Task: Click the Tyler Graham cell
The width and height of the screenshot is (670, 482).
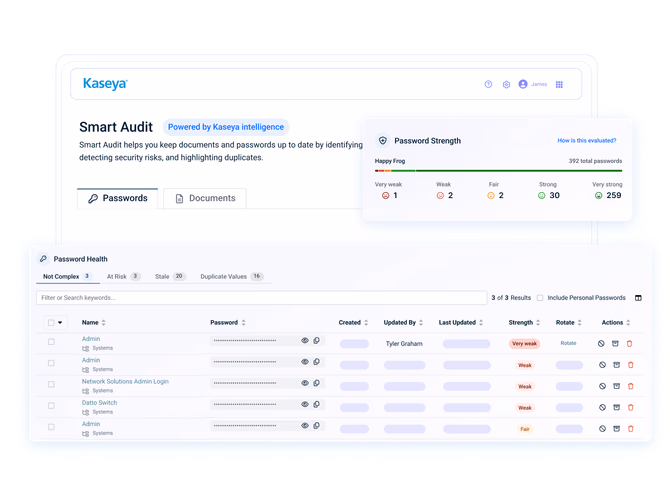Action: [x=404, y=344]
